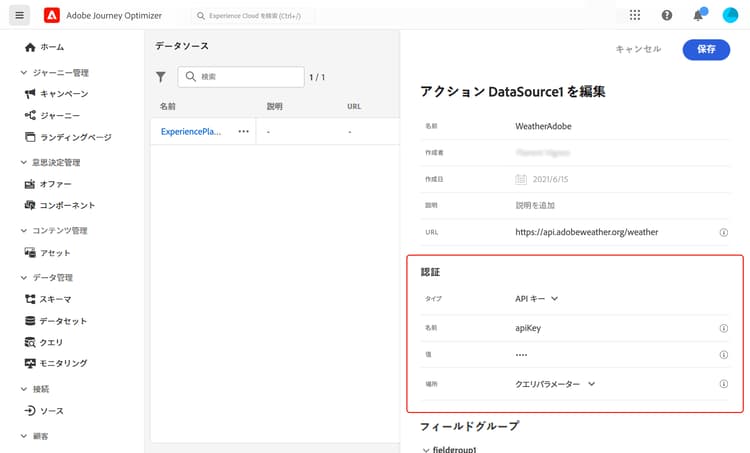750x453 pixels.
Task: Collapse the 顧客 section
Action: click(23, 436)
